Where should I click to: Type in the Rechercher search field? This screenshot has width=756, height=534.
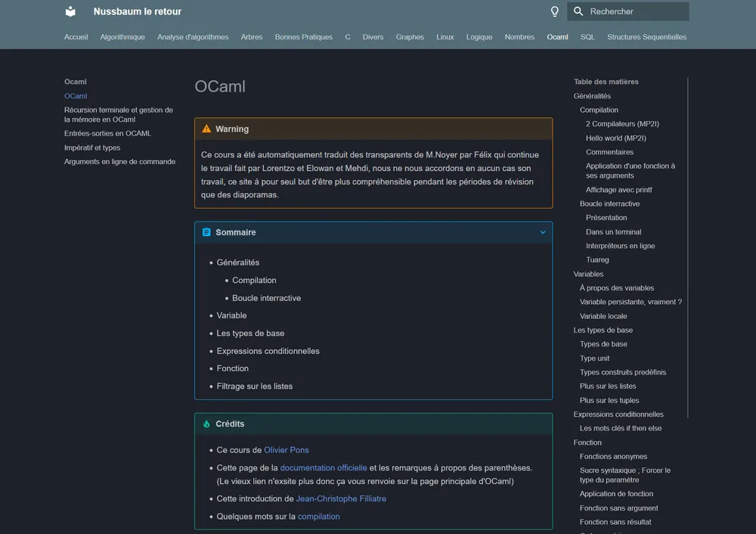pos(635,11)
